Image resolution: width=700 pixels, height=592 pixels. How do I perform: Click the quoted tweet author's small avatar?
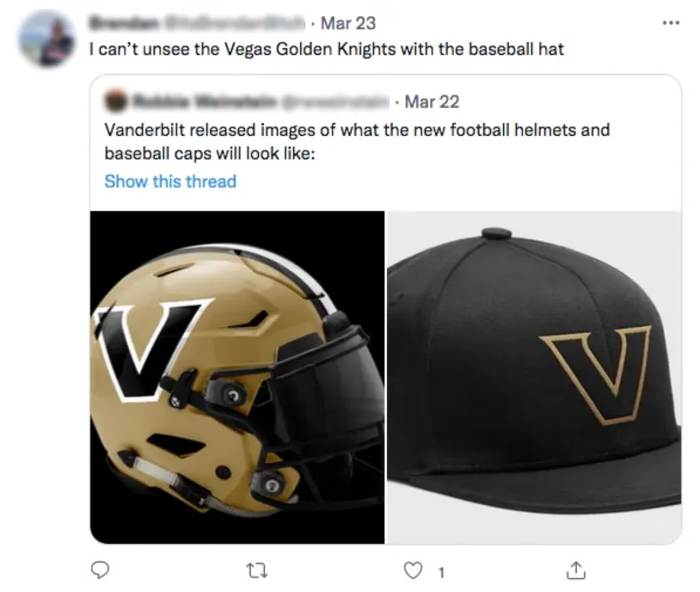pos(115,102)
